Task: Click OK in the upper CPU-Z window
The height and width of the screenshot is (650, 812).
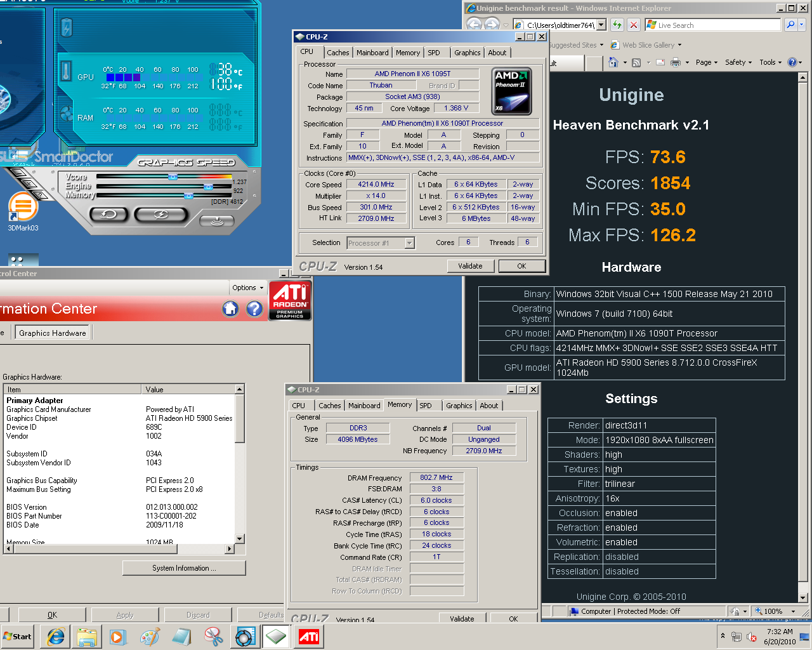Action: coord(521,266)
